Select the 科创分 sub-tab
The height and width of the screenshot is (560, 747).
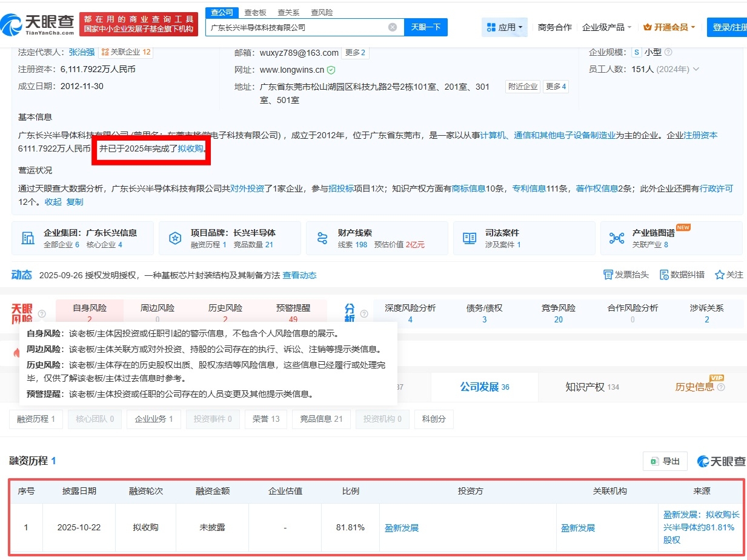click(434, 419)
